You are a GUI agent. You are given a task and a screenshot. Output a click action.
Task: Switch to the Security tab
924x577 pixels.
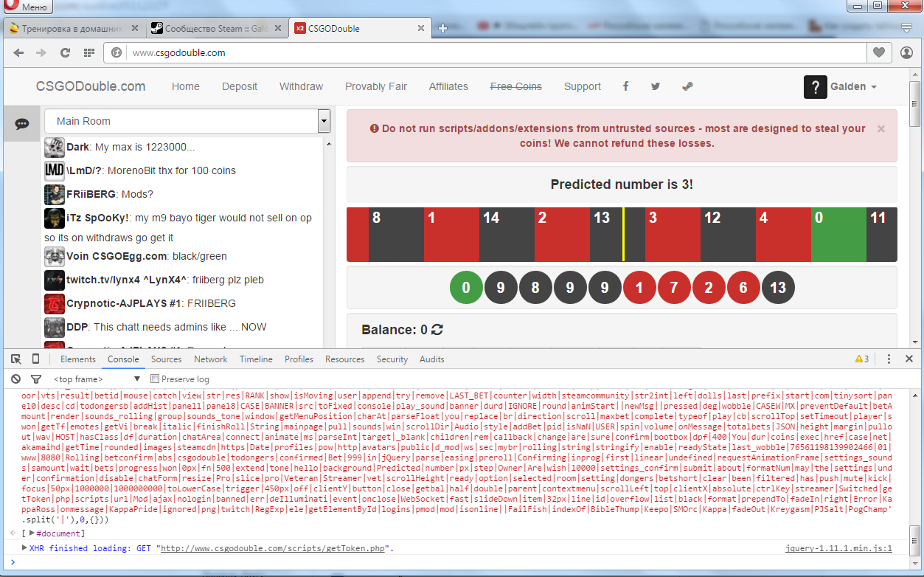click(392, 359)
